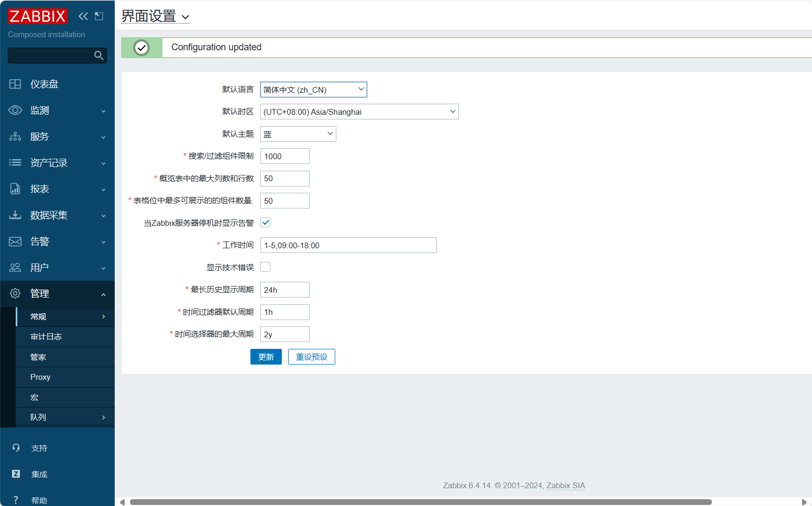The height and width of the screenshot is (506, 812).
Task: Click the 告警 envelope icon
Action: 15,241
